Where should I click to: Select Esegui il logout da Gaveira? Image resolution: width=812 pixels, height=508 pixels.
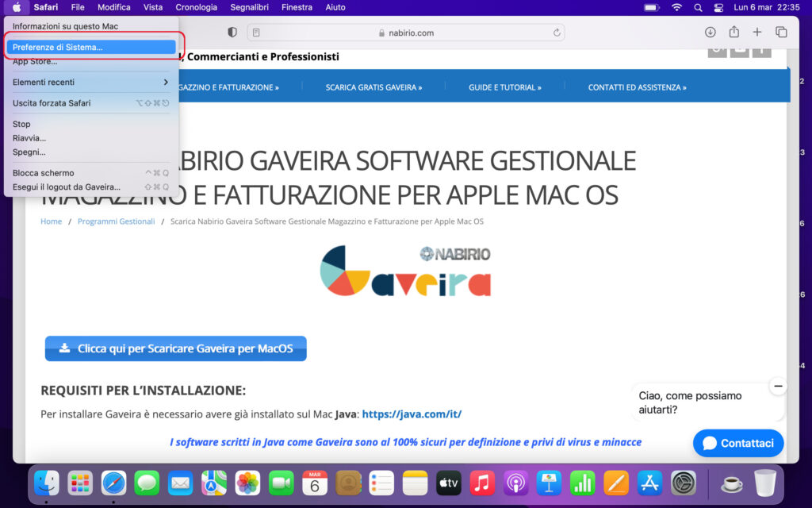tap(91, 187)
